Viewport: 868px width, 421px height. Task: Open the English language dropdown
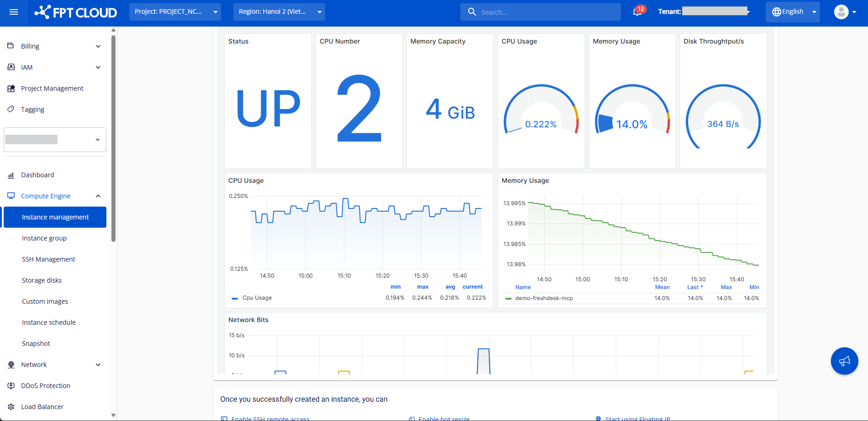(x=792, y=12)
